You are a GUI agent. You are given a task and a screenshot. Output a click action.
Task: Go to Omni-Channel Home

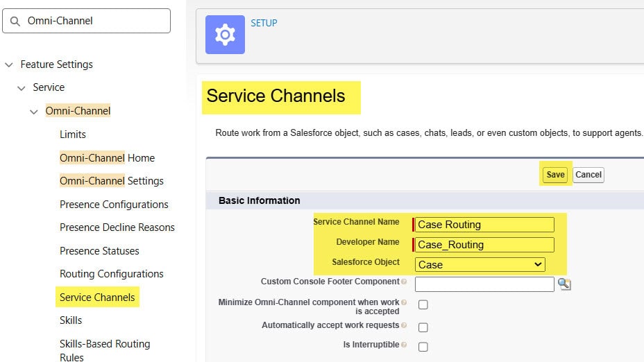107,158
